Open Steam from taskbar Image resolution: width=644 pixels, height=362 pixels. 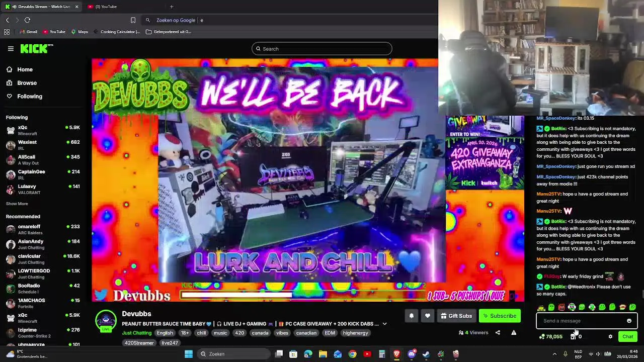coord(426,354)
